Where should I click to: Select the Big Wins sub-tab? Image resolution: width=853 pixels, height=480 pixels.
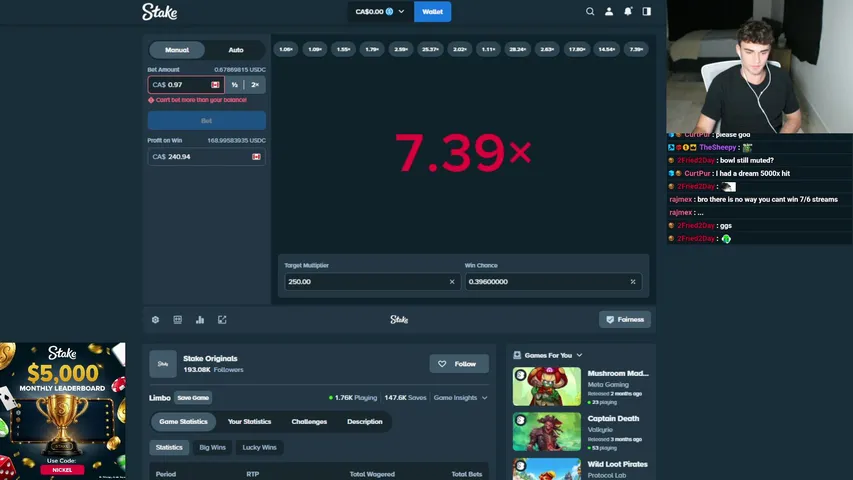tap(212, 447)
